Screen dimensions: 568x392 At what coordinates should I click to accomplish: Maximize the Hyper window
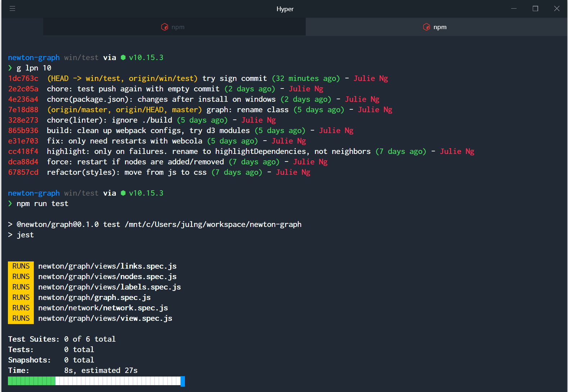[535, 9]
